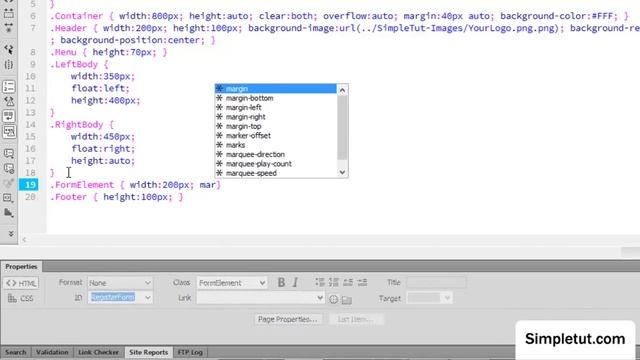640x360 pixels.
Task: Open the Recent Snippets icon menu
Action: coord(9,198)
